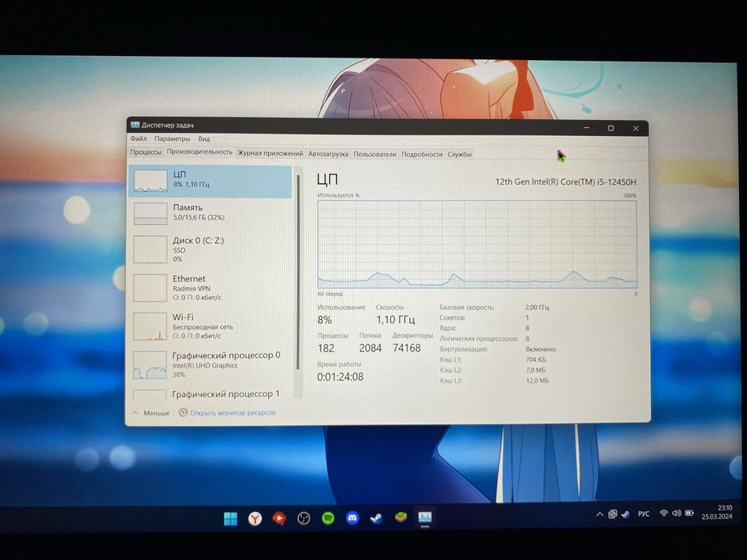This screenshot has width=747, height=560.
Task: Click the tray icon next to the chevron
Action: 612,514
